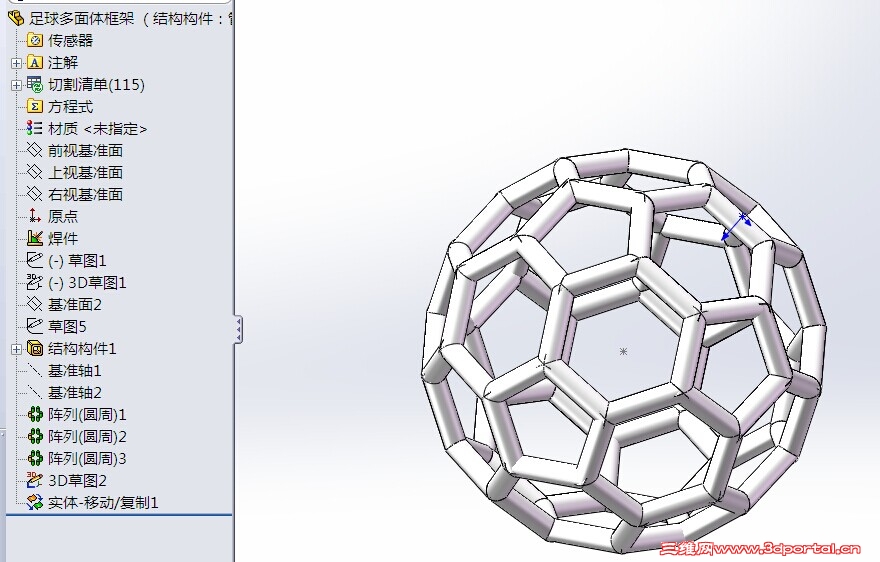
Task: Select the text 阵列(圆周)3
Action: click(88, 458)
